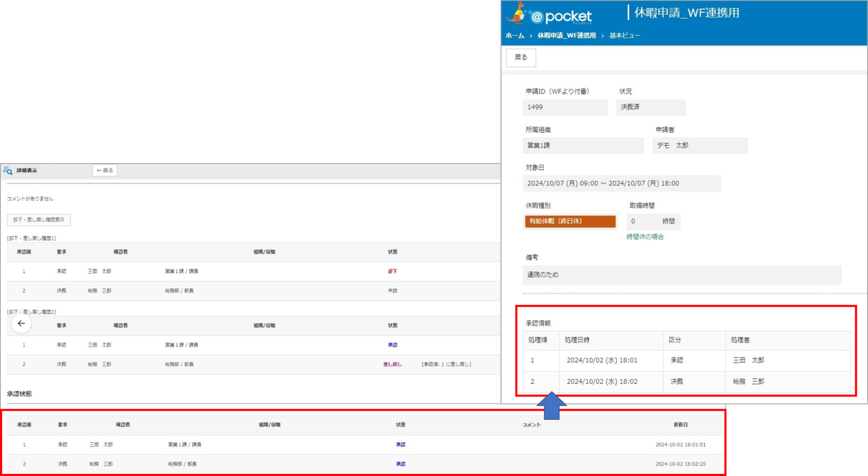This screenshot has width=868, height=476.
Task: Click the 取得時間 field showing 0 時間
Action: coord(653,221)
